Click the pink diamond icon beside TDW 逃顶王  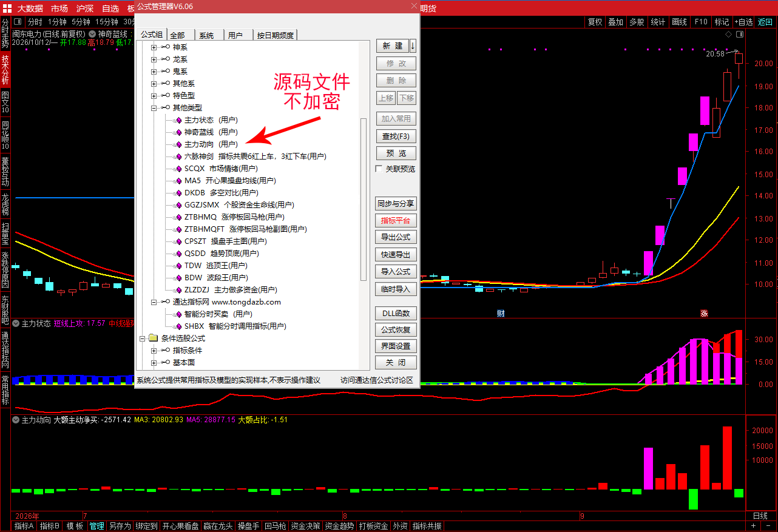(x=178, y=266)
